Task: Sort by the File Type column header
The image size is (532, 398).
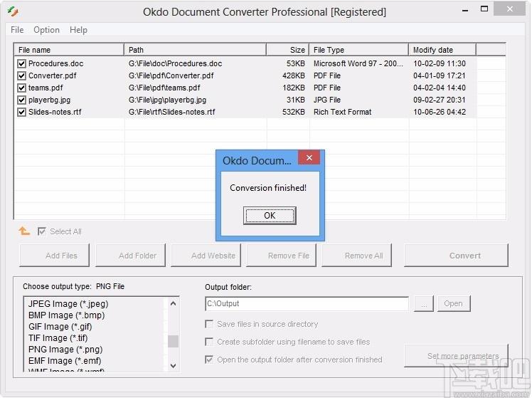Action: 359,50
